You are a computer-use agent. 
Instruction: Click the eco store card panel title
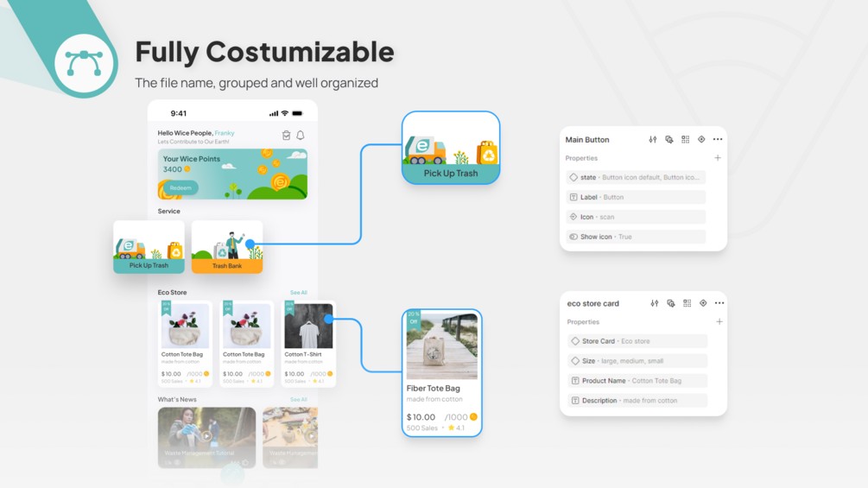point(592,304)
